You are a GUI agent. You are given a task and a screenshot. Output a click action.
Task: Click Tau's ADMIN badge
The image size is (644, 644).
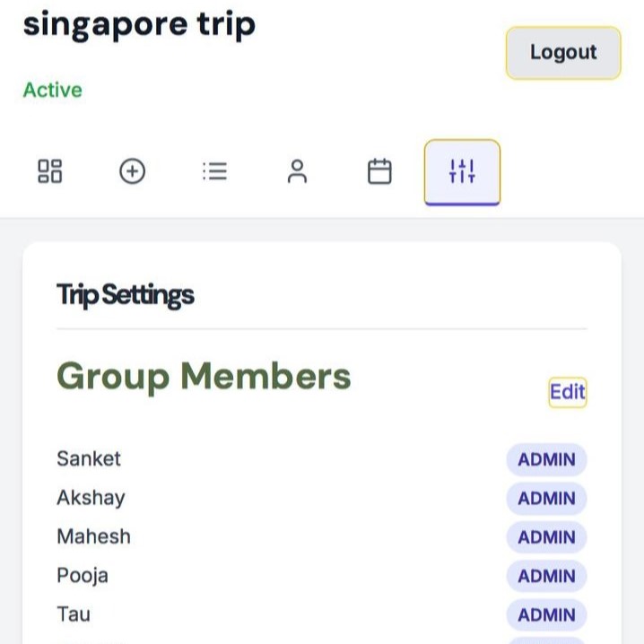click(546, 614)
